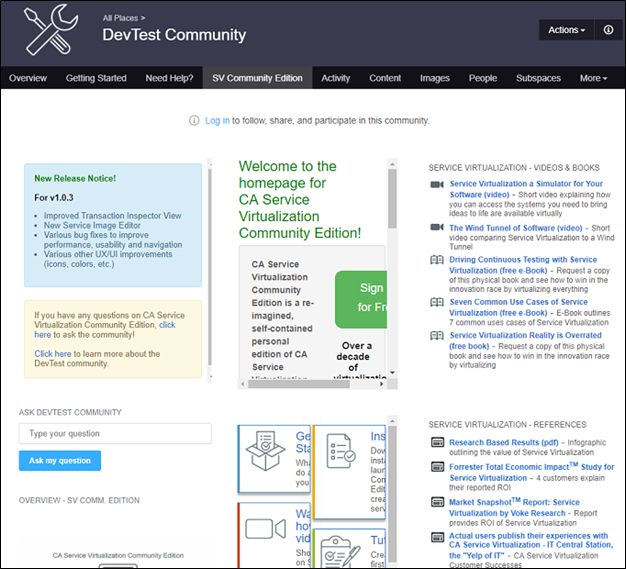626x569 pixels.
Task: Open the Overview tab
Action: point(28,78)
